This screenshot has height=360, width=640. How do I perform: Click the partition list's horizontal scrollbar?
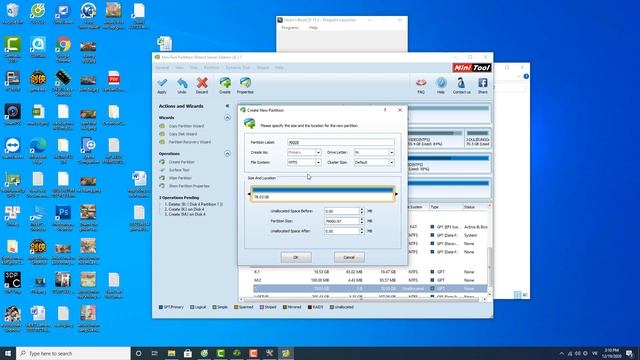click(x=361, y=299)
